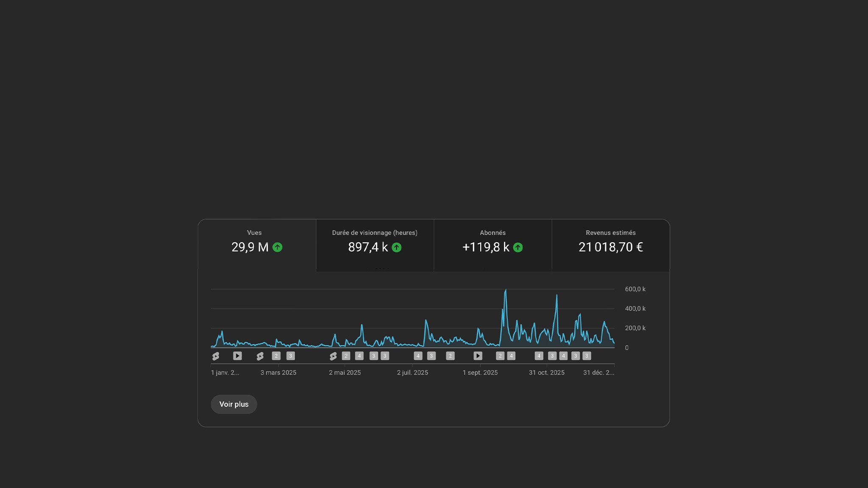
Task: Click the green up arrow beside 897,4 k
Action: pos(396,247)
